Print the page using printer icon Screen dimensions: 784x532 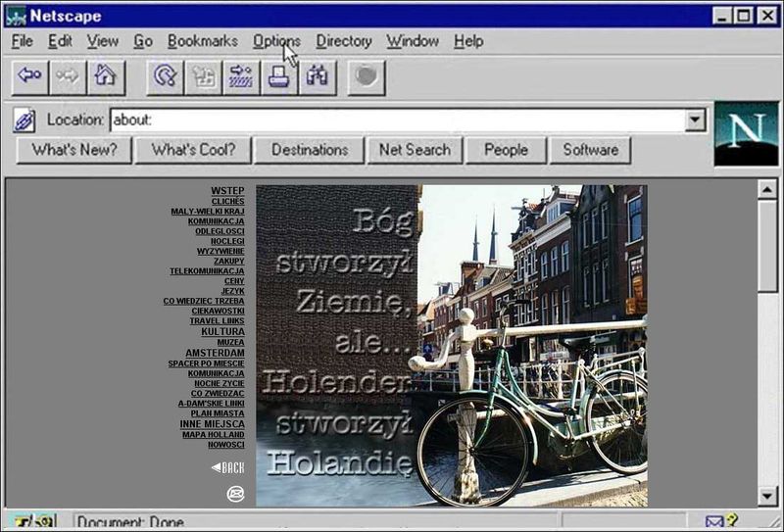coord(279,77)
